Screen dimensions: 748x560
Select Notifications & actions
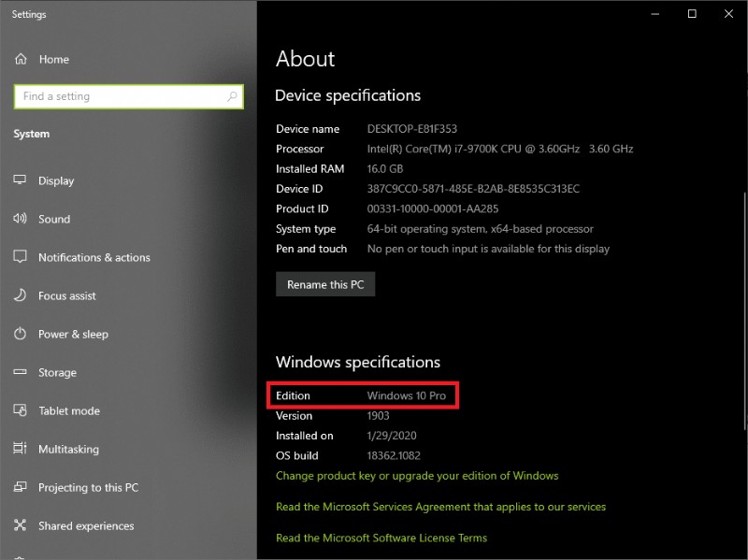pyautogui.click(x=94, y=258)
